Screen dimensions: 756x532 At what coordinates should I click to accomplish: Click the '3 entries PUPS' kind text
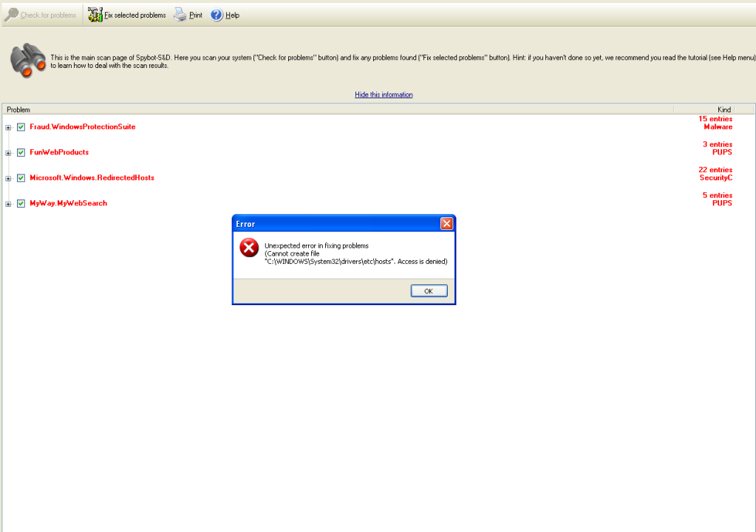click(x=718, y=149)
